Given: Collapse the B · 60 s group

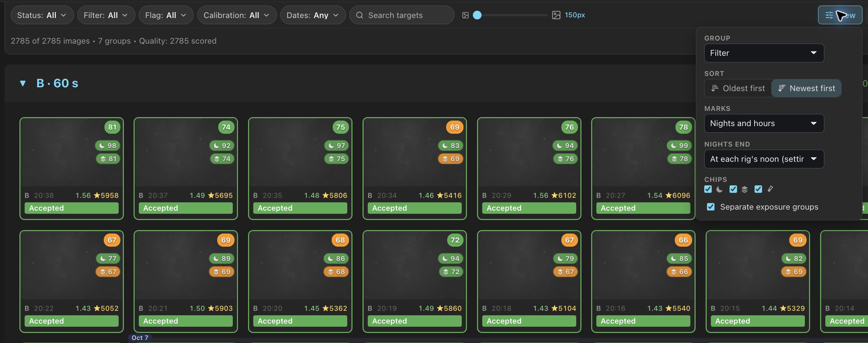Looking at the screenshot, I should (23, 83).
